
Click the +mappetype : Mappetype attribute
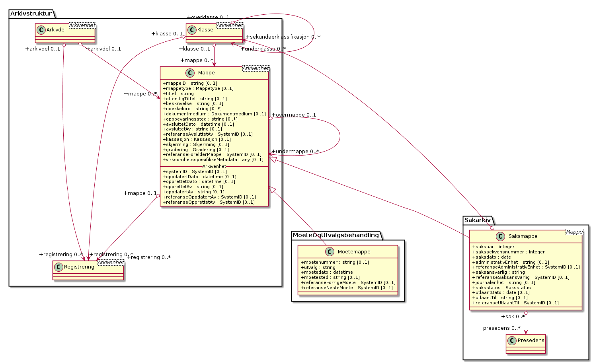point(198,89)
